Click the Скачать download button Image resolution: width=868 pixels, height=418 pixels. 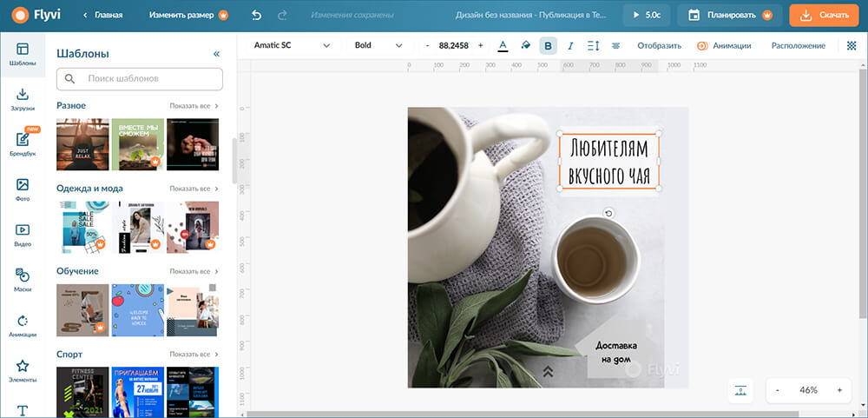[824, 15]
